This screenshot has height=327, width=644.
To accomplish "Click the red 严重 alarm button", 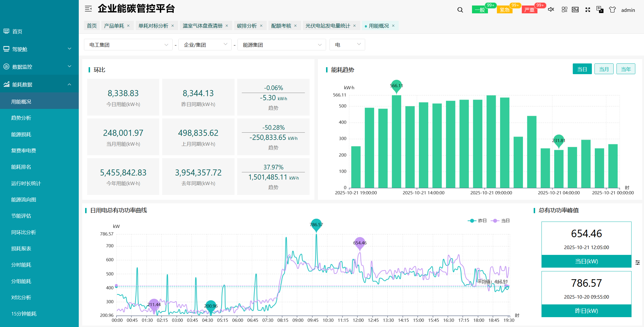I will pos(530,10).
